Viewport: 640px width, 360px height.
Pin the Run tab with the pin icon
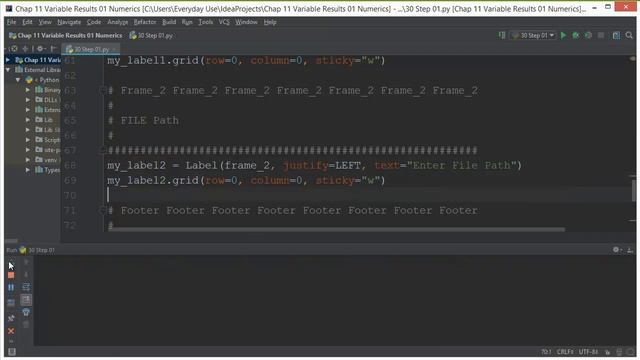[11, 318]
